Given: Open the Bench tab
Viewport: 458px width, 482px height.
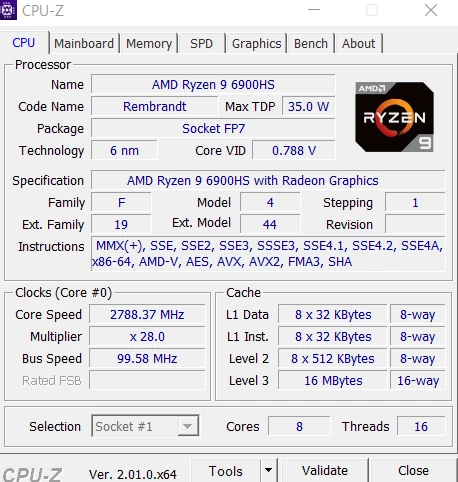Looking at the screenshot, I should pos(311,43).
